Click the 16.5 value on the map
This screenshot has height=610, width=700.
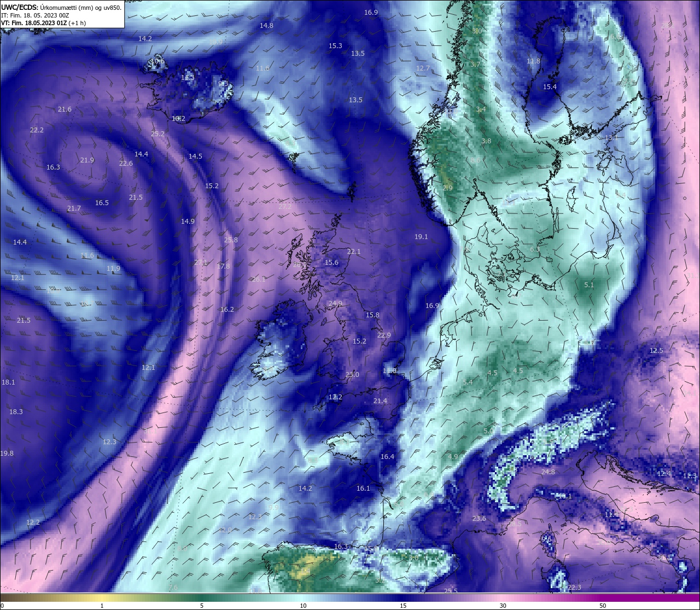(102, 203)
